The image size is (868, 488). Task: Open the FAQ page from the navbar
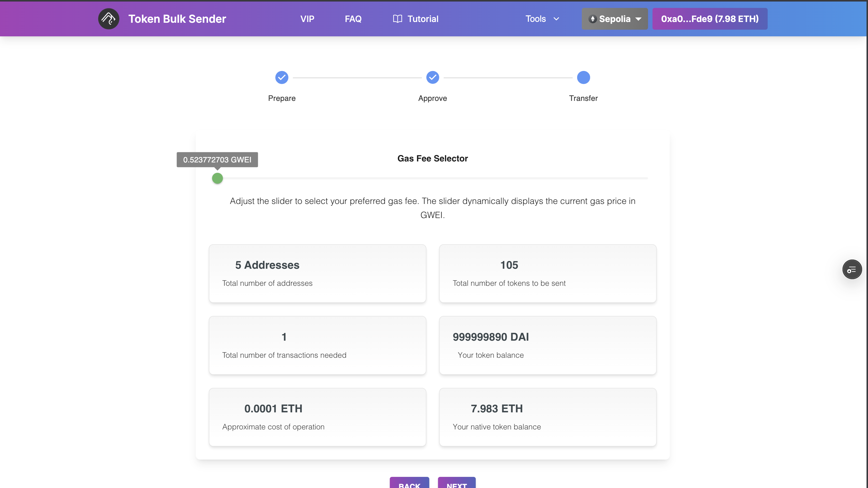click(353, 19)
